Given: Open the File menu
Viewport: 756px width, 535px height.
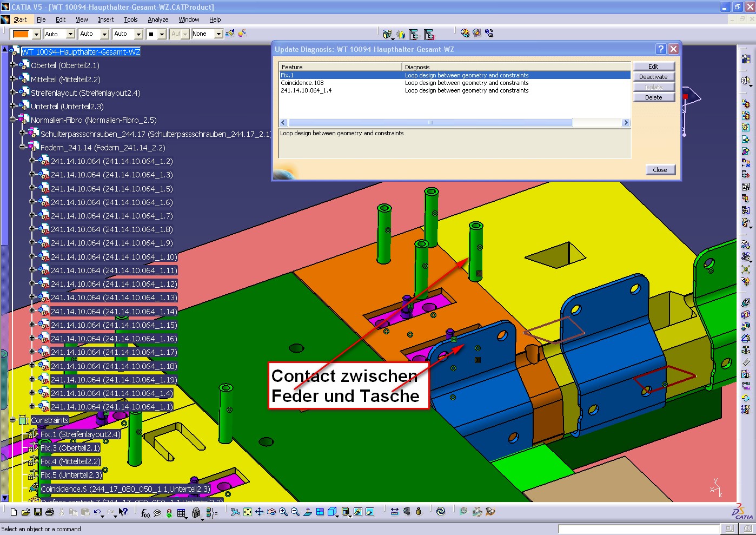Looking at the screenshot, I should (x=41, y=19).
